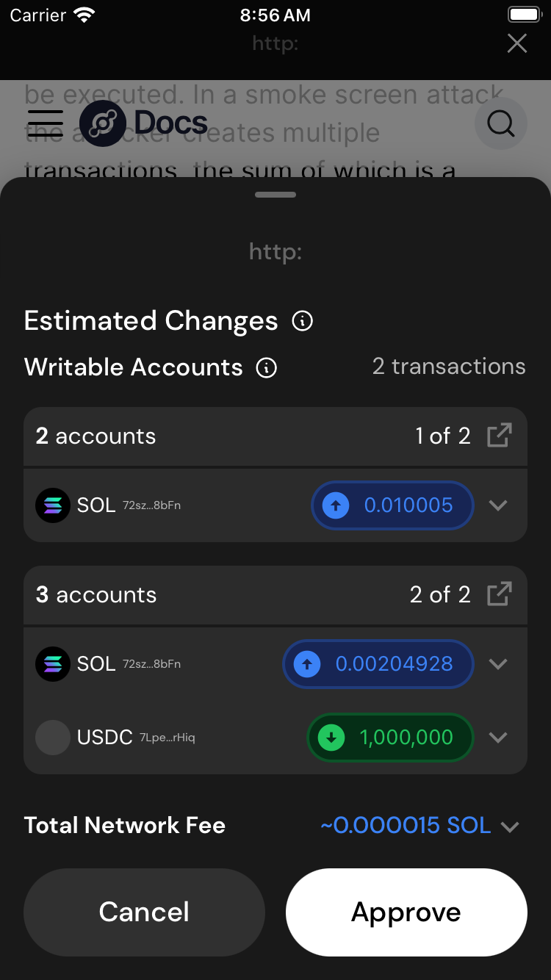
Task: Tap the SOL token icon in second transaction
Action: [53, 664]
